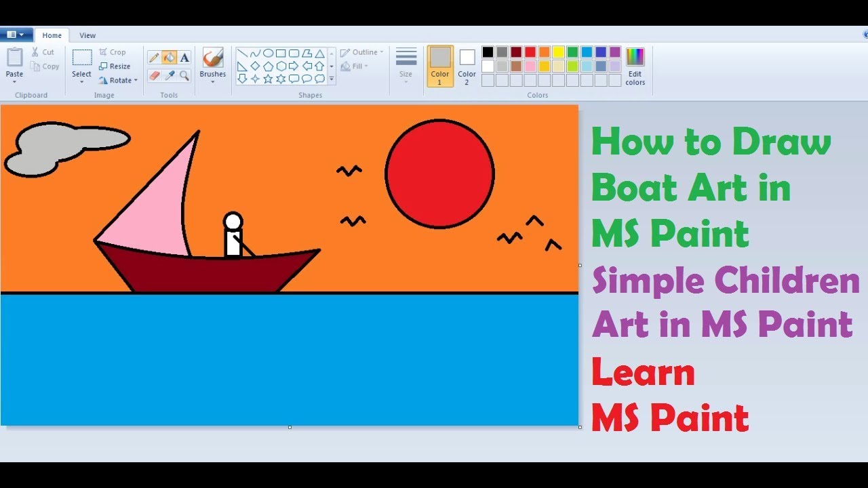This screenshot has height=488, width=868.
Task: Choose the Four-point star shape
Action: click(256, 79)
